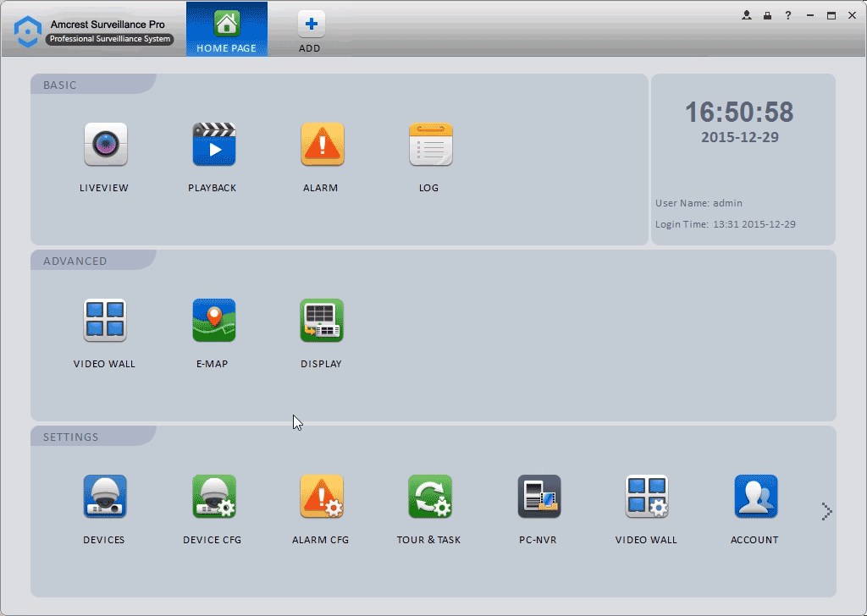Maximize the application window
867x616 pixels.
coord(831,15)
